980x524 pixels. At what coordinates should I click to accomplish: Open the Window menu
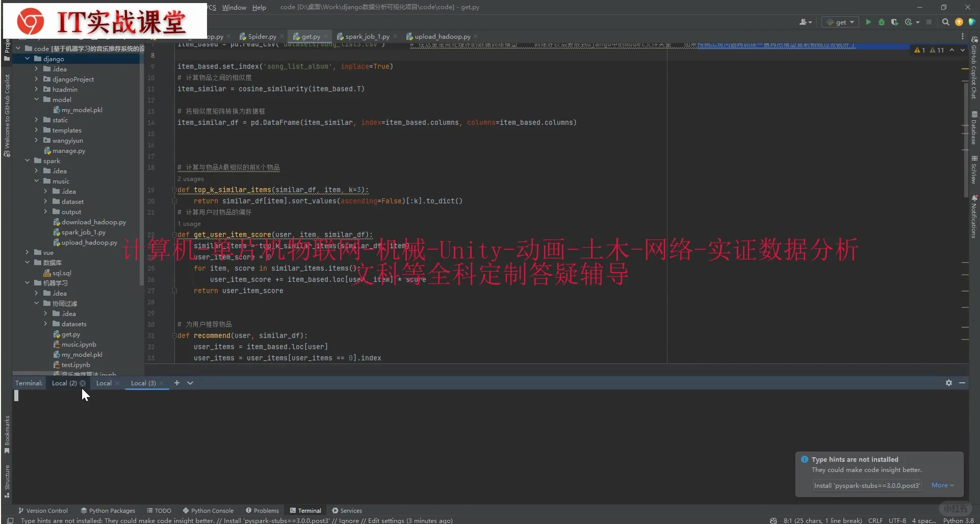(x=234, y=7)
